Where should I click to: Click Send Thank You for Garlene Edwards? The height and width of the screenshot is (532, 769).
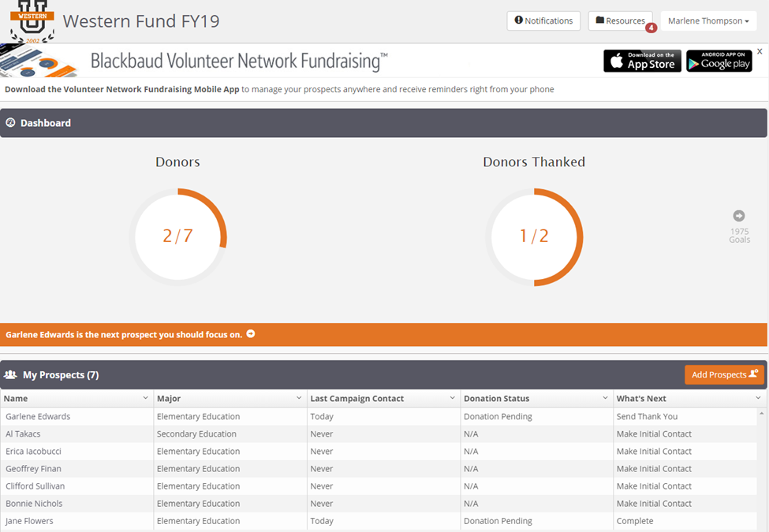647,416
